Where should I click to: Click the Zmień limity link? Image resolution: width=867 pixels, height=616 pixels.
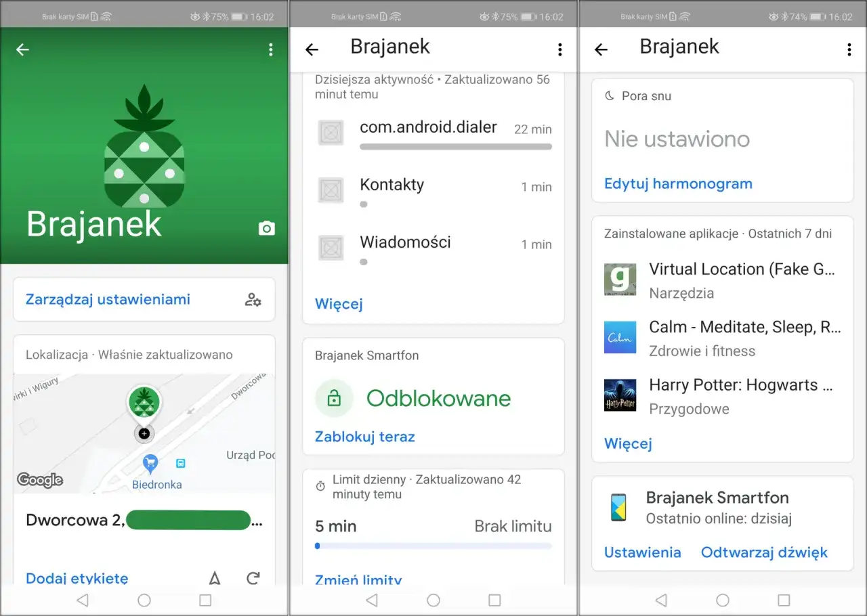coord(358,579)
